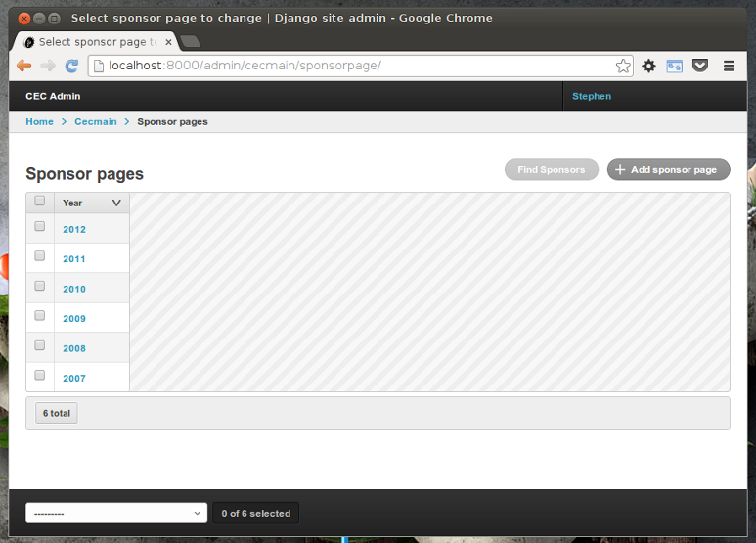Go to Home in the breadcrumb
Image resolution: width=756 pixels, height=543 pixels.
(x=39, y=122)
